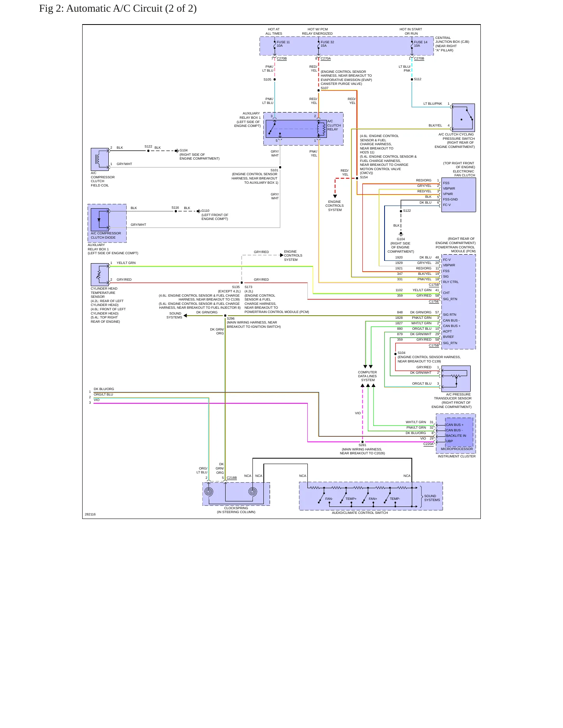This screenshot has width=563, height=728.
Task: Click the "TEMP+" switch label
Action: [351, 499]
